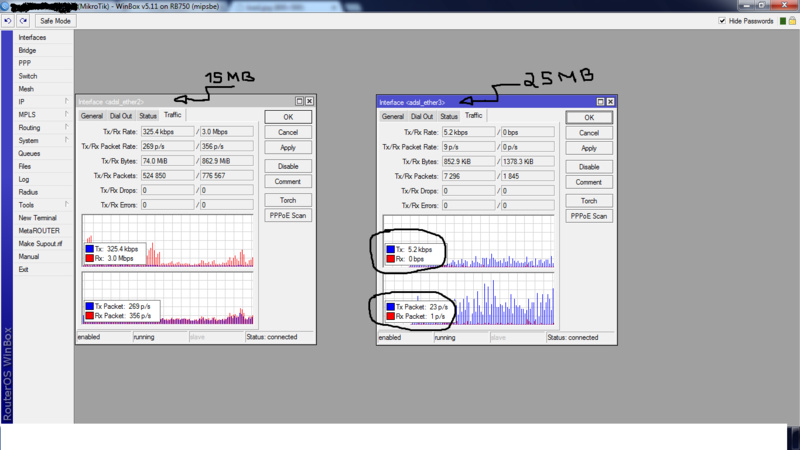Open Interfaces in the sidebar menu
The image size is (800, 450).
(x=32, y=37)
